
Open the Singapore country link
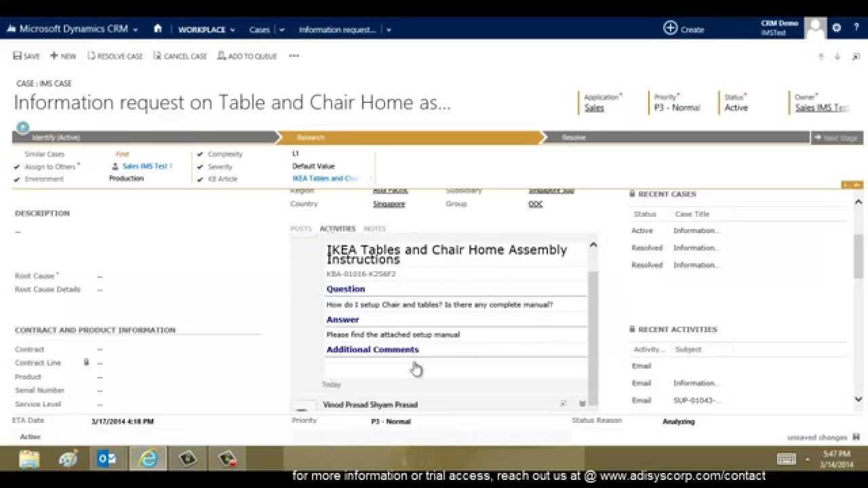(x=389, y=203)
